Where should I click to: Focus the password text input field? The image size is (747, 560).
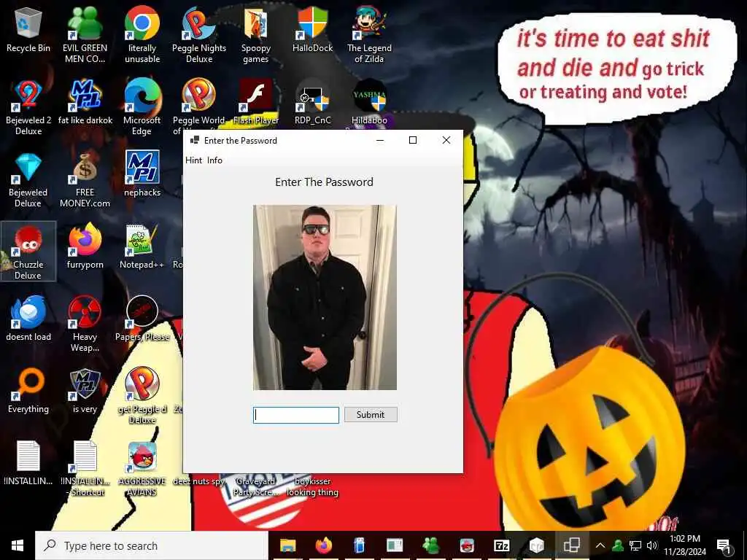pos(296,415)
